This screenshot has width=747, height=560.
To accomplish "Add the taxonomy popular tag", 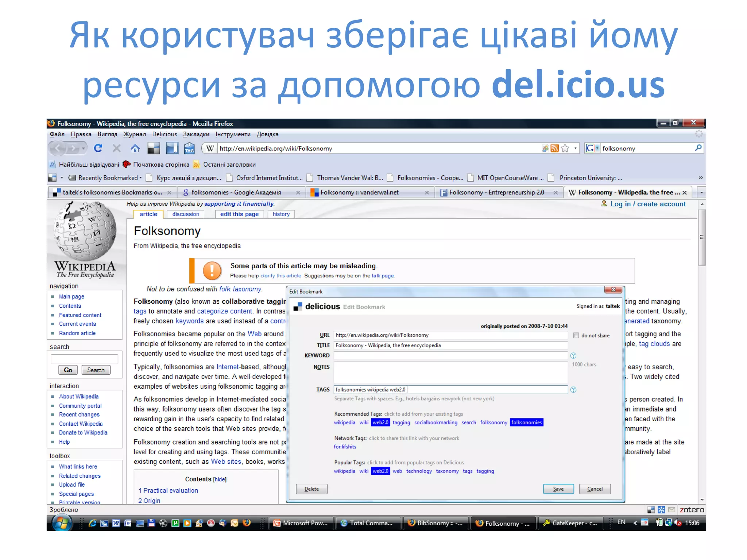I will tap(447, 471).
